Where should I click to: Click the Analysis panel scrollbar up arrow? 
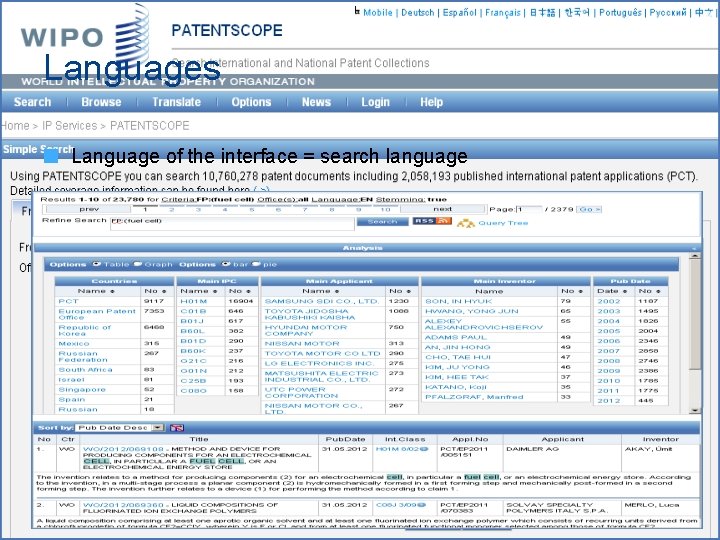pyautogui.click(x=696, y=256)
